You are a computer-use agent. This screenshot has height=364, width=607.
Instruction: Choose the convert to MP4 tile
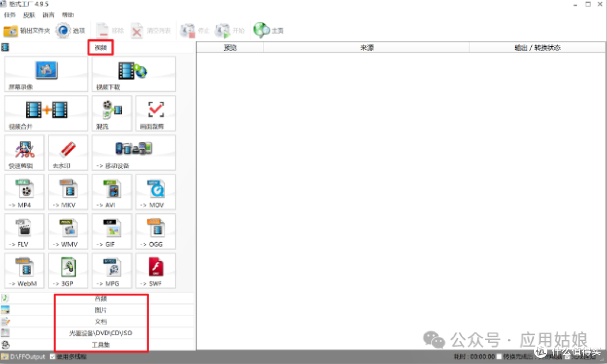(x=24, y=192)
